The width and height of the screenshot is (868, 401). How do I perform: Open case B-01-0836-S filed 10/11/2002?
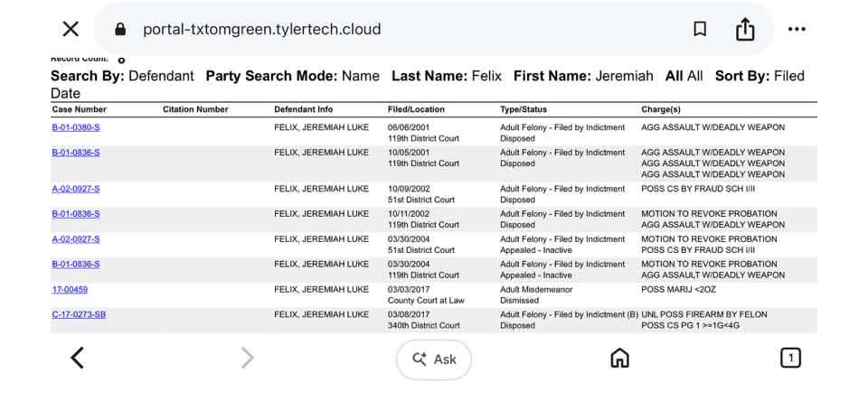[x=76, y=214]
